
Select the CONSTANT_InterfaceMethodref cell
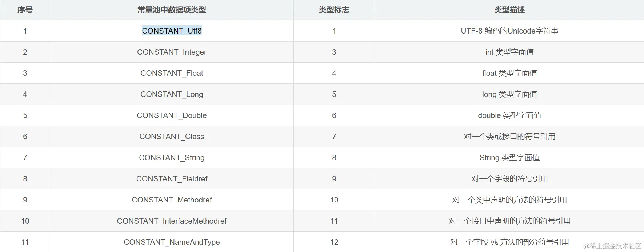point(172,221)
